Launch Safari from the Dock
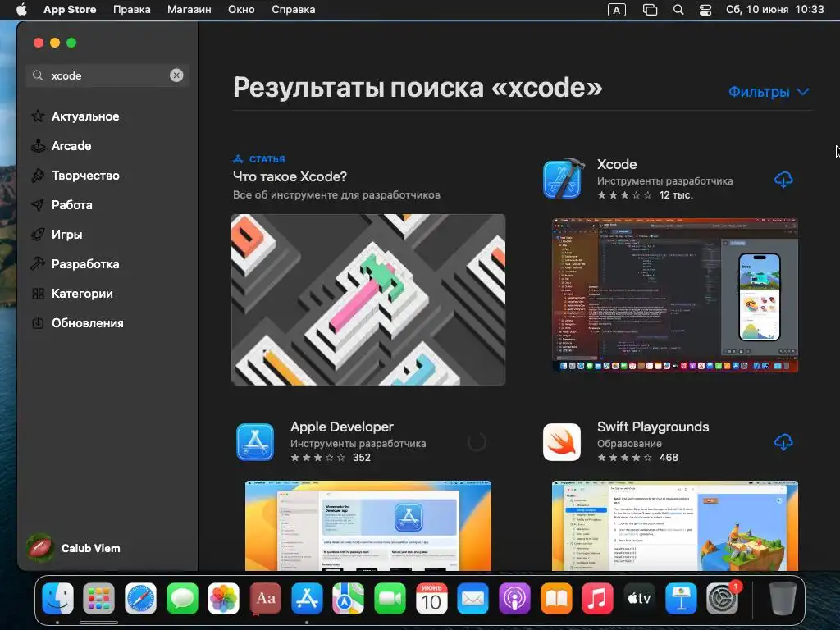840x630 pixels. click(140, 598)
